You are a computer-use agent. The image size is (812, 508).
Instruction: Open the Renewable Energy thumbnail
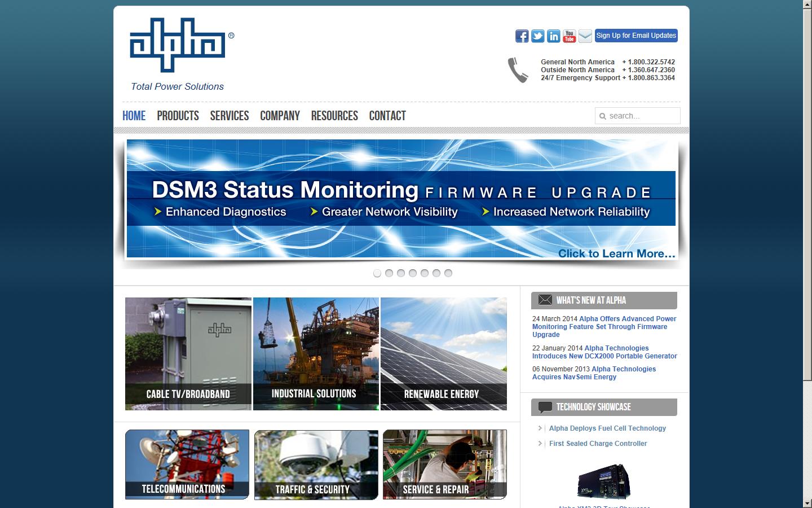point(444,353)
